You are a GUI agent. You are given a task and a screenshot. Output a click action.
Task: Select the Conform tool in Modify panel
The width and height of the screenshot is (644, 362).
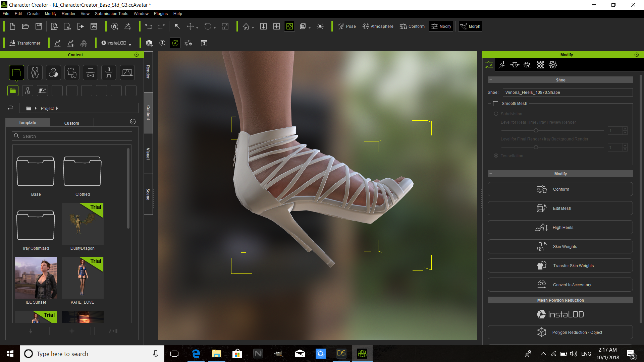point(560,189)
